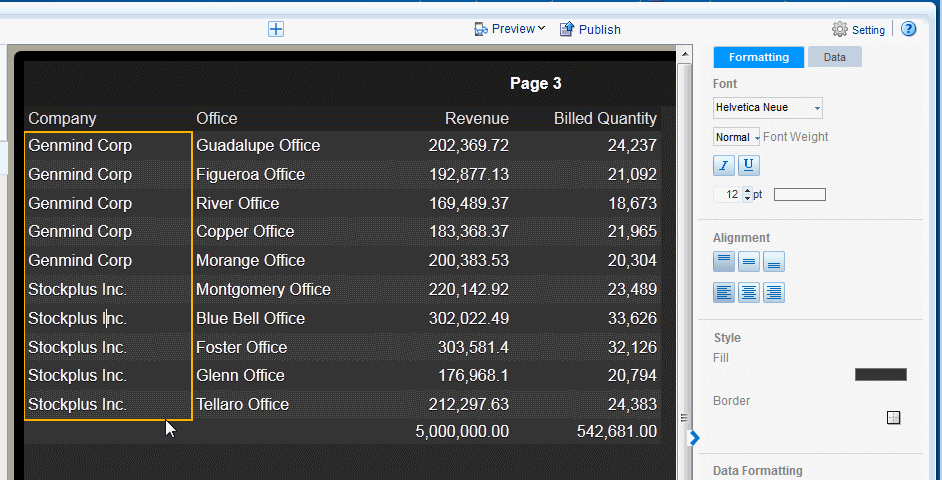Click the Page 3 title

[535, 83]
